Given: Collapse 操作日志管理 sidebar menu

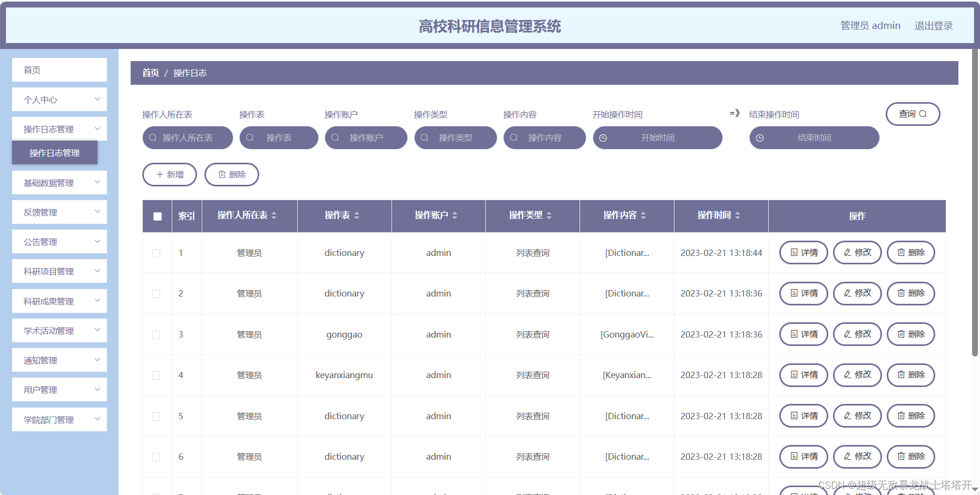Looking at the screenshot, I should click(x=60, y=129).
